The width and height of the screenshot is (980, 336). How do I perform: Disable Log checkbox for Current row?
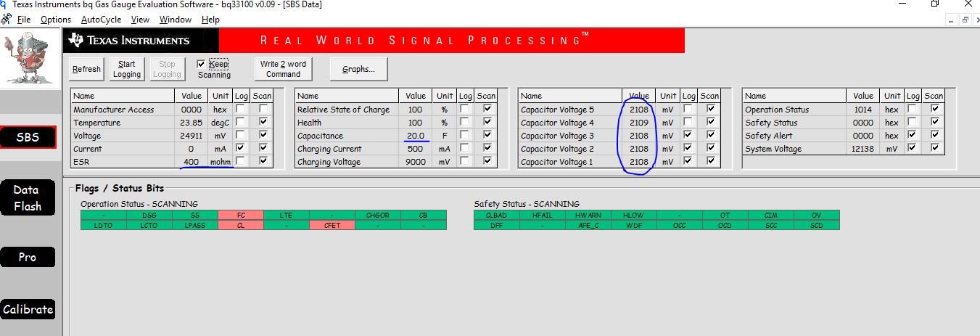(x=241, y=149)
